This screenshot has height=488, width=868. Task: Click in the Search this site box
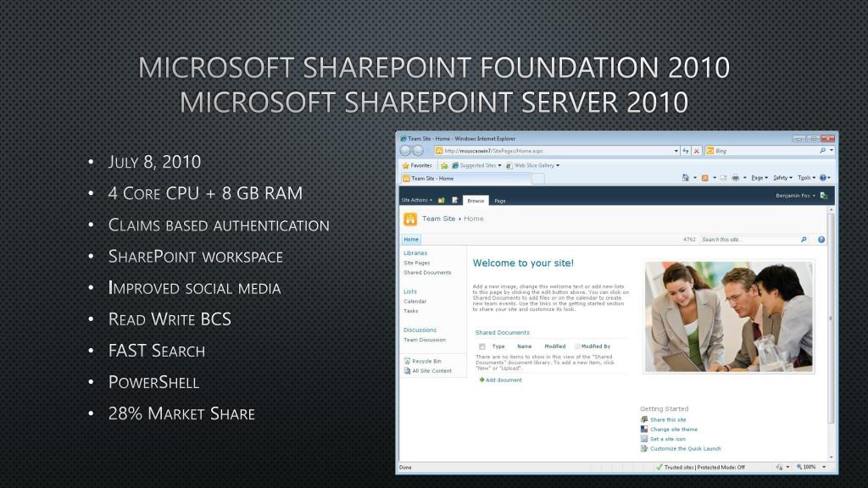[749, 240]
